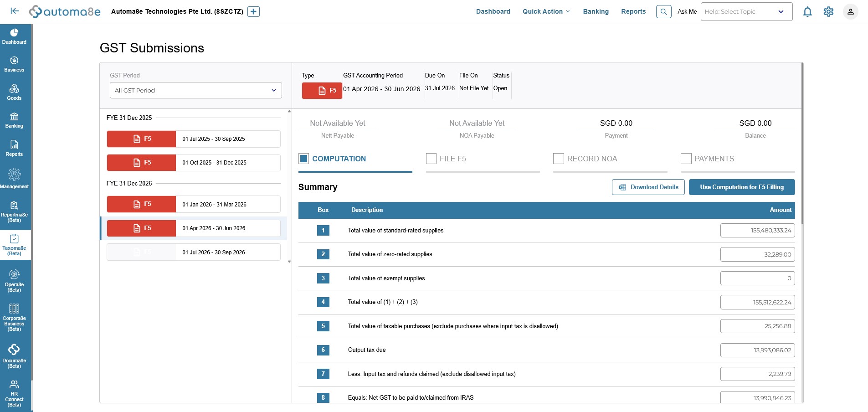Open the automa8e logo home link

click(65, 11)
